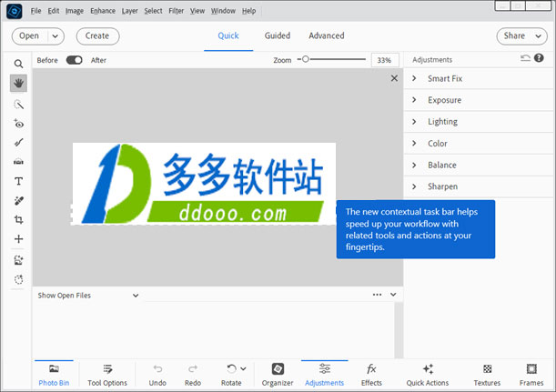Open Quick Actions panel
The image size is (556, 392).
[428, 375]
